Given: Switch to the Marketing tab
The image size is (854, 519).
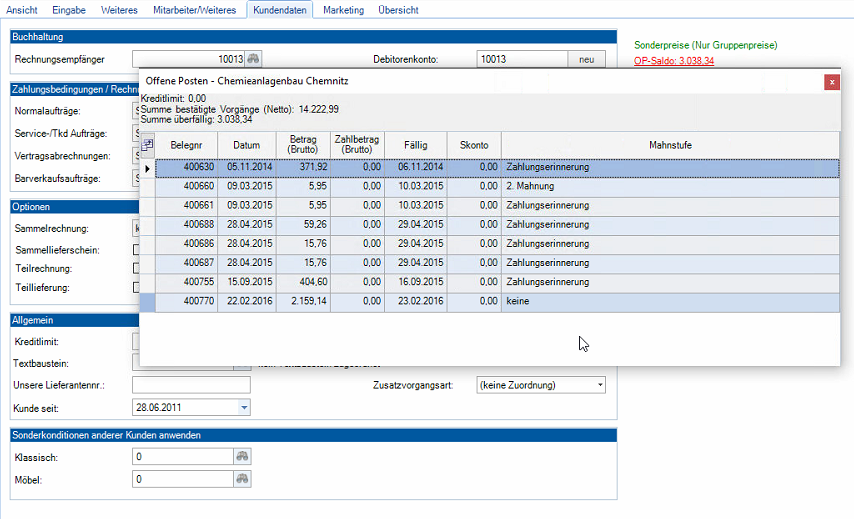Looking at the screenshot, I should (343, 10).
